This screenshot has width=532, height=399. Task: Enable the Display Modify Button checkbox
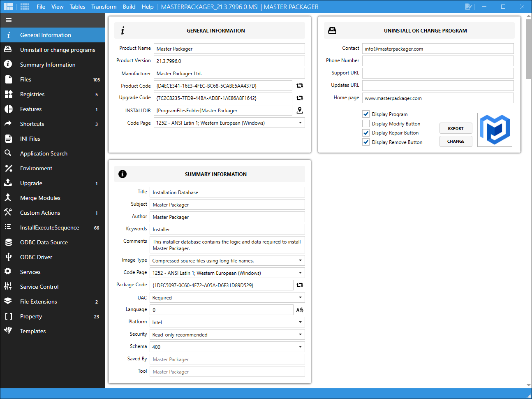coord(366,123)
